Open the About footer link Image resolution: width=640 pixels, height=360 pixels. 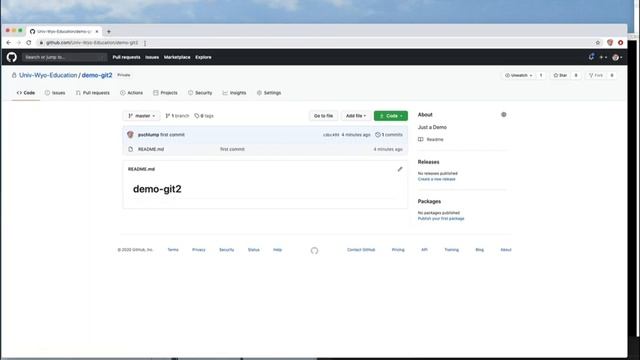pyautogui.click(x=506, y=250)
